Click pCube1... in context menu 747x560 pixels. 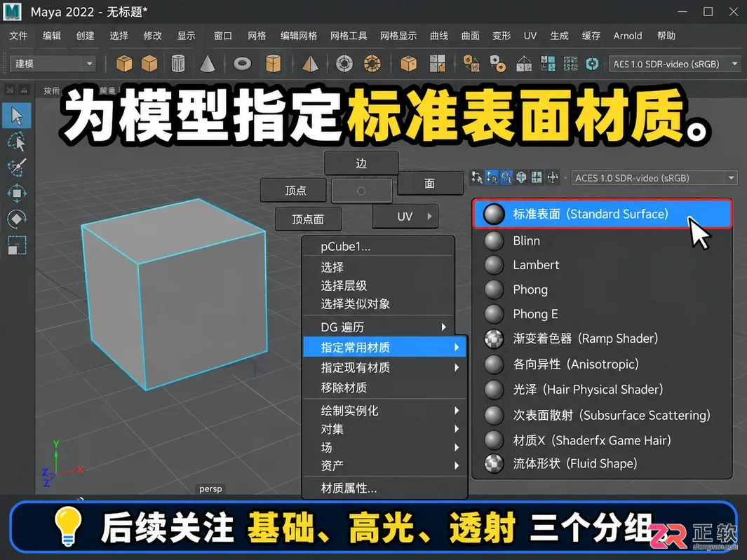[x=378, y=246]
